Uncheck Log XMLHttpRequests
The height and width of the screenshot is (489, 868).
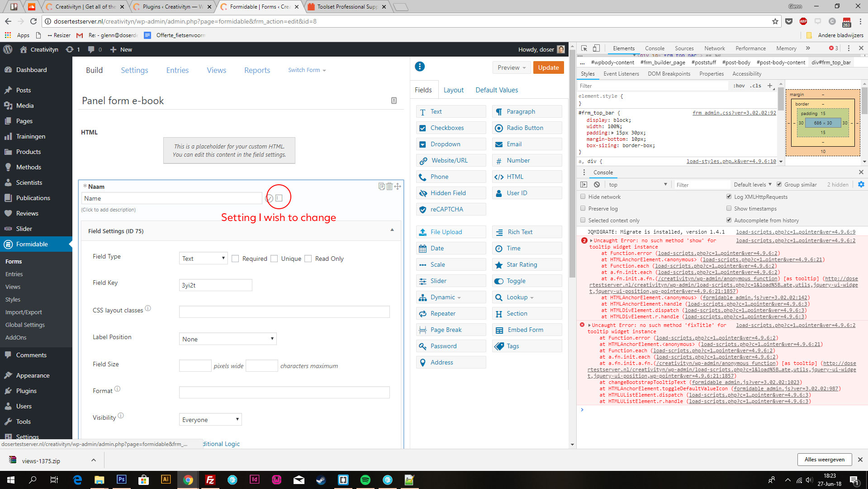pos(729,197)
